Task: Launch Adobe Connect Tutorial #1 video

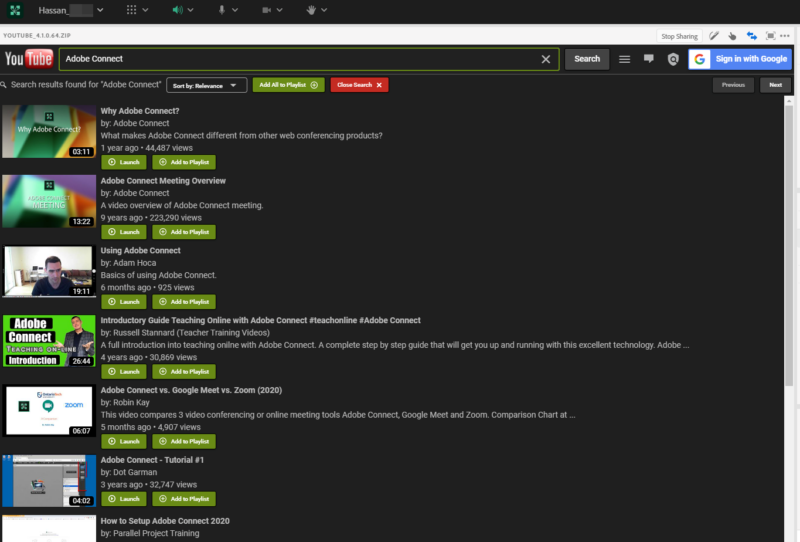Action: [x=124, y=499]
